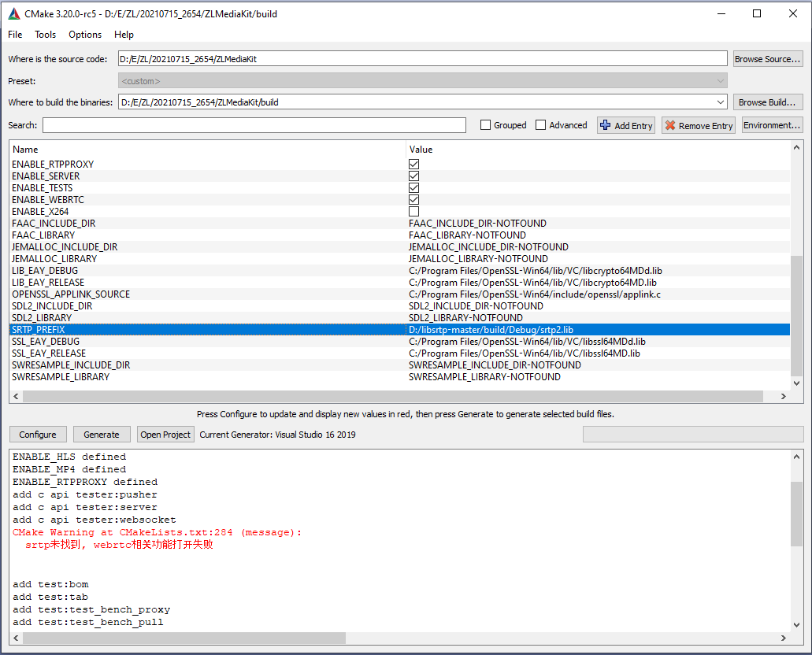The width and height of the screenshot is (812, 655).
Task: Click the CMake logo icon in title bar
Action: 14,14
